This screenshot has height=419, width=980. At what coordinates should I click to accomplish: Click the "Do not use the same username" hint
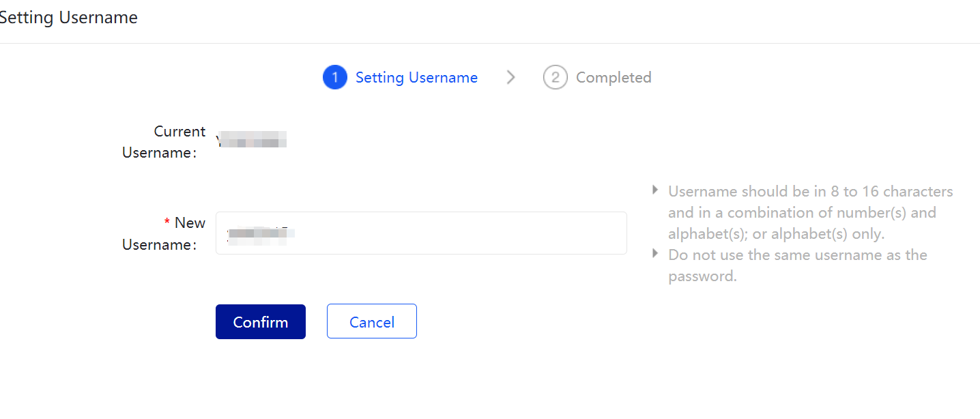coord(797,255)
